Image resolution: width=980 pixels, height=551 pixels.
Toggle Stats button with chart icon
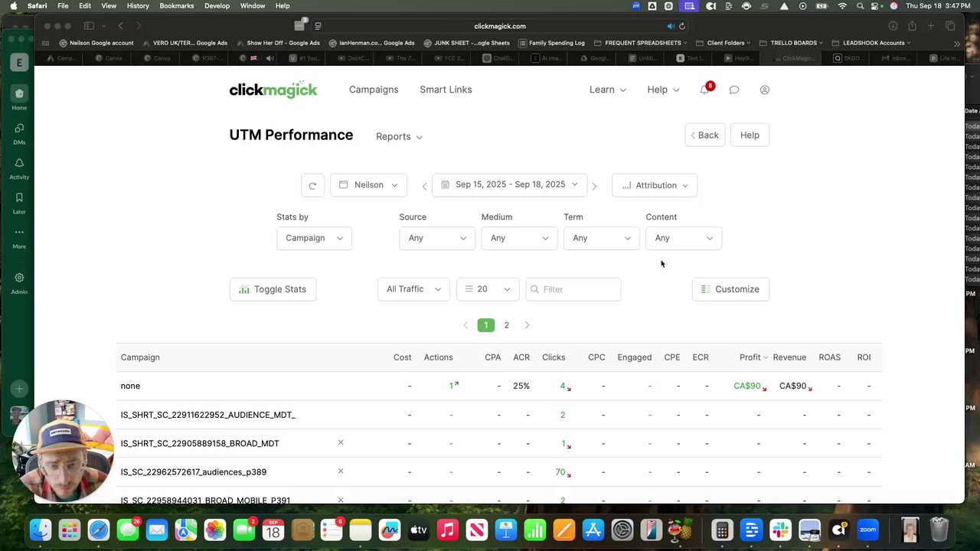[x=273, y=289]
